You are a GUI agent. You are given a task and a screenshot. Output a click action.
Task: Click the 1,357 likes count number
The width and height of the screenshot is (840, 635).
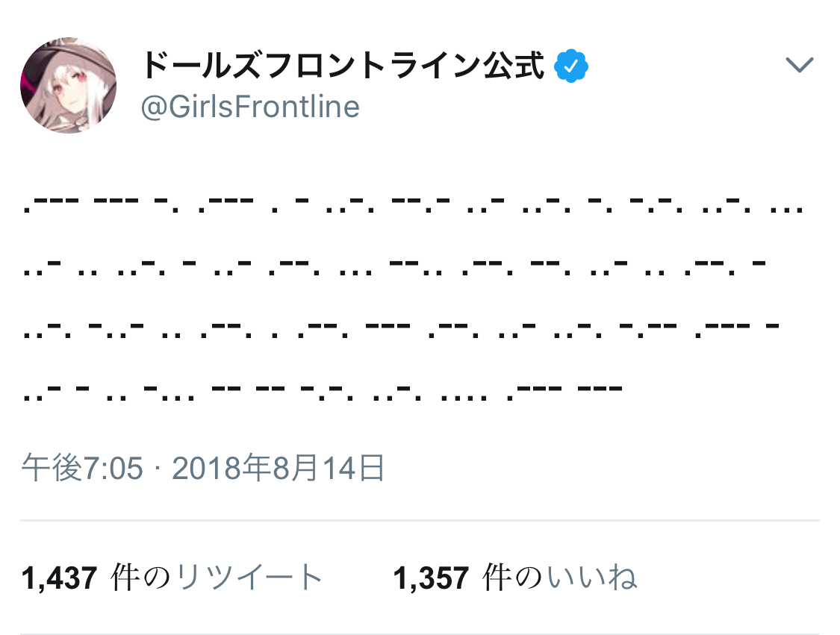(x=432, y=578)
